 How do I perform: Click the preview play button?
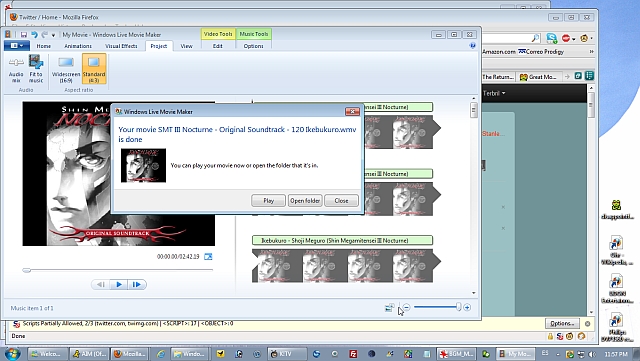pyautogui.click(x=119, y=284)
